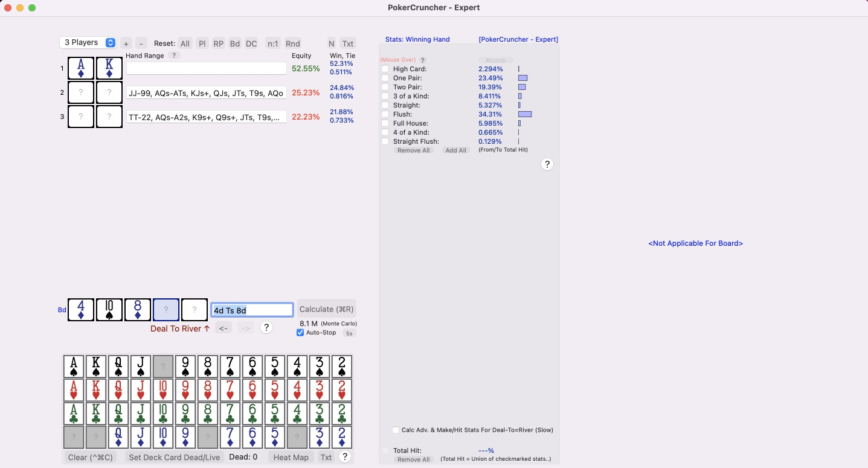Open round help button below stats list
The height and width of the screenshot is (468, 868).
pyautogui.click(x=547, y=164)
